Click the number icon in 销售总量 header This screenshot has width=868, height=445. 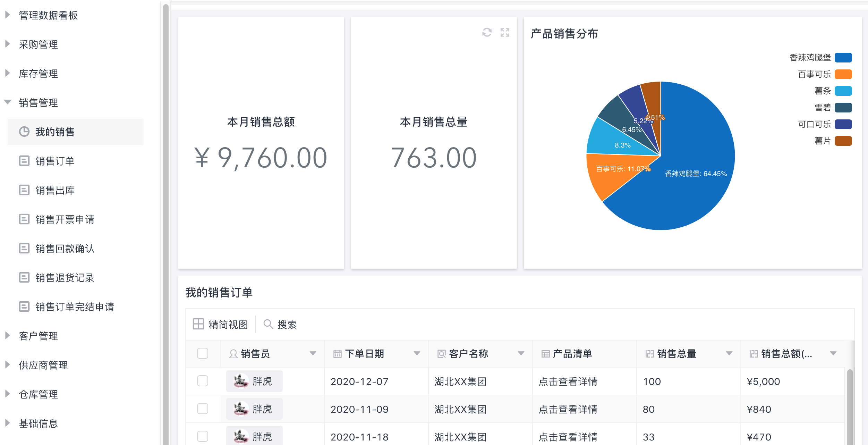[x=650, y=354]
